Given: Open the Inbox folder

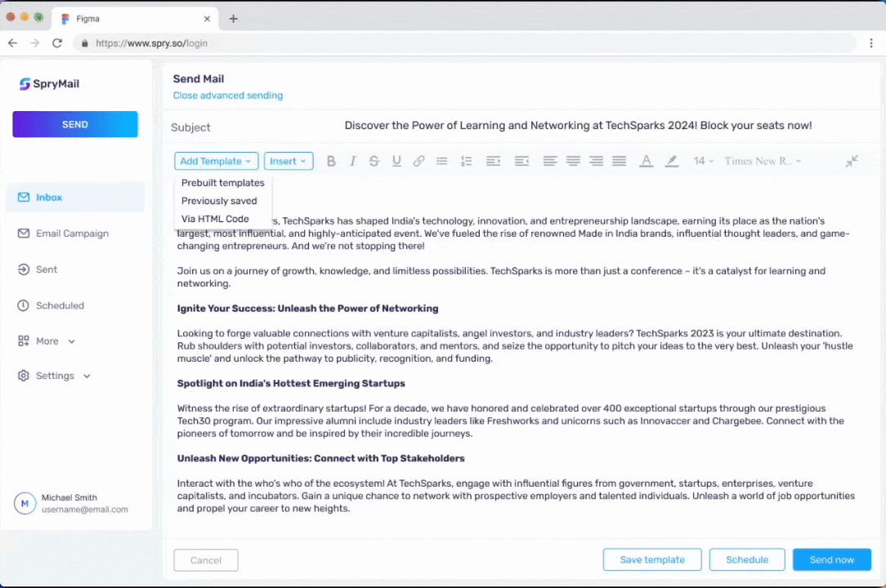Looking at the screenshot, I should pyautogui.click(x=75, y=197).
